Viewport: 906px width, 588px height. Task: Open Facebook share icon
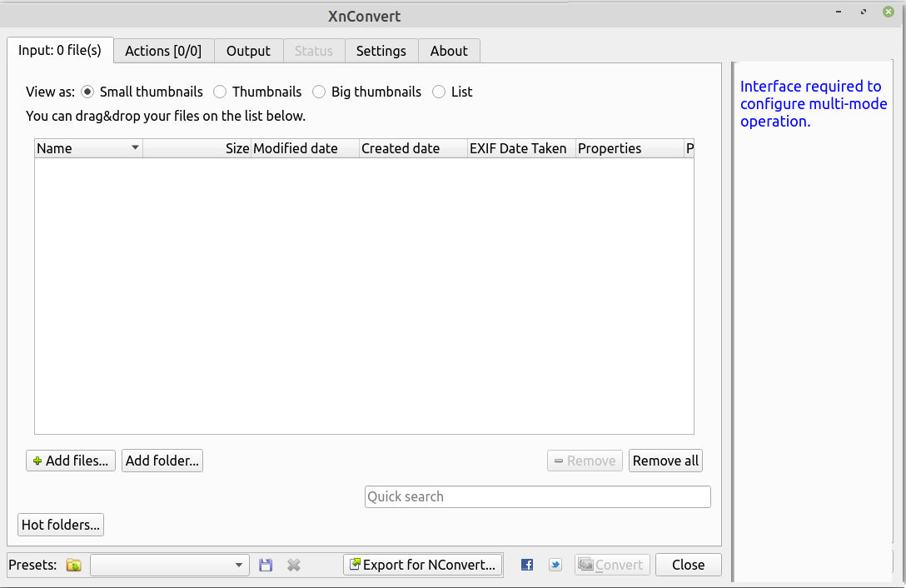527,565
